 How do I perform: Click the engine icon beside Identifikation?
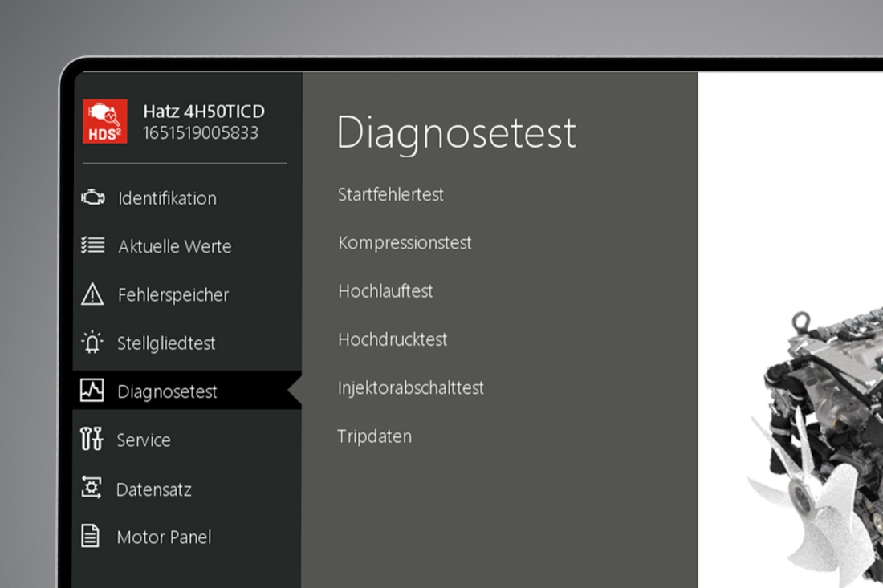[x=92, y=197]
